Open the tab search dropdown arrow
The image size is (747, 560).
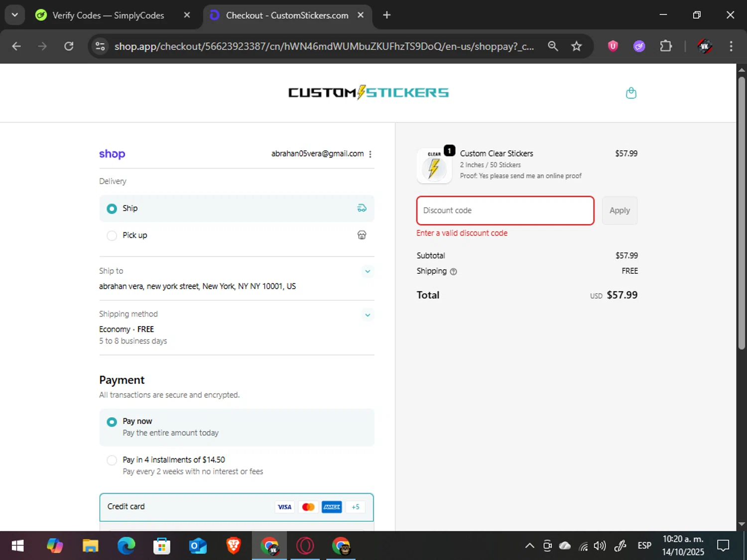(x=15, y=15)
